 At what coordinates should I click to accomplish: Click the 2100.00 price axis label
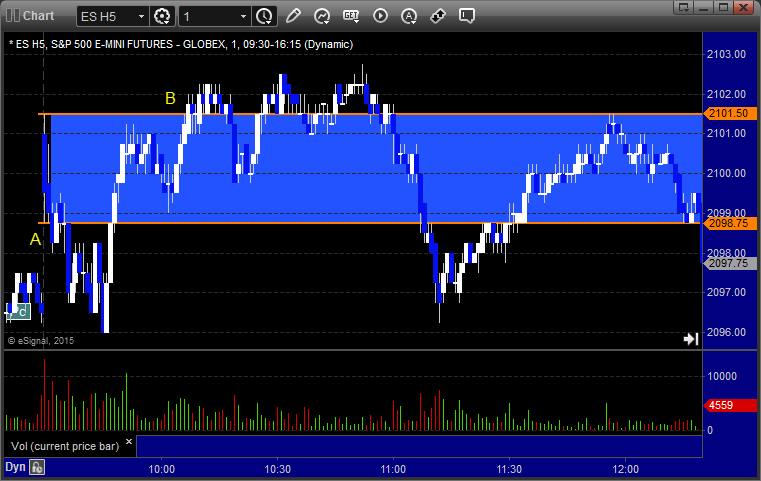tap(726, 173)
